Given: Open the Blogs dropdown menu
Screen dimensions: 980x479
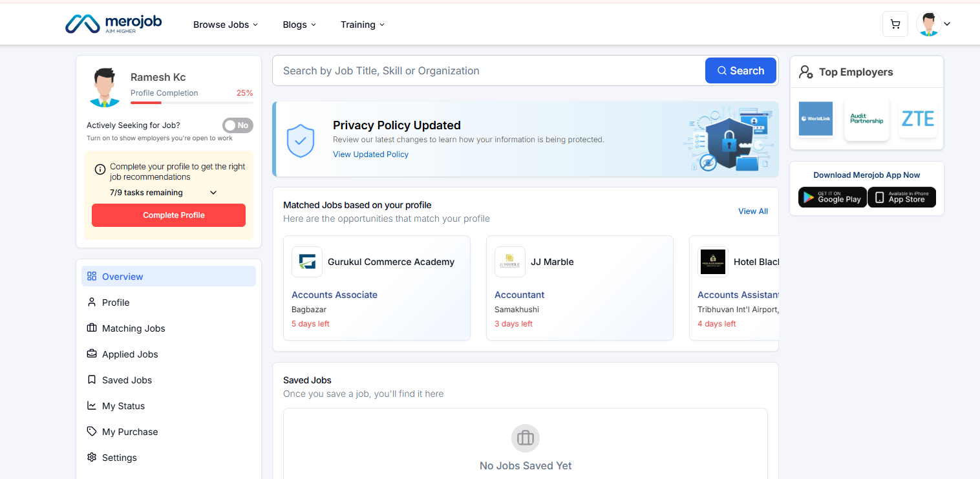Looking at the screenshot, I should point(299,25).
